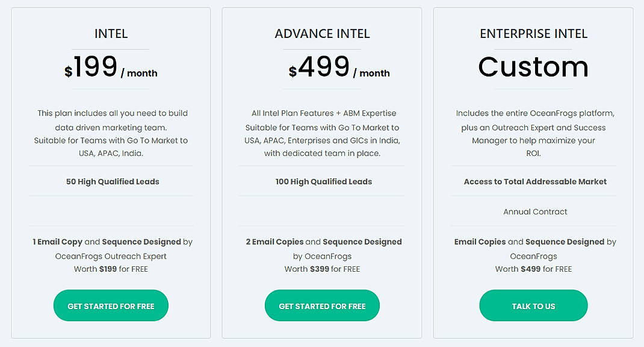This screenshot has width=644, height=347.
Task: Click the 50 High Qualified Leads text
Action: tap(111, 181)
